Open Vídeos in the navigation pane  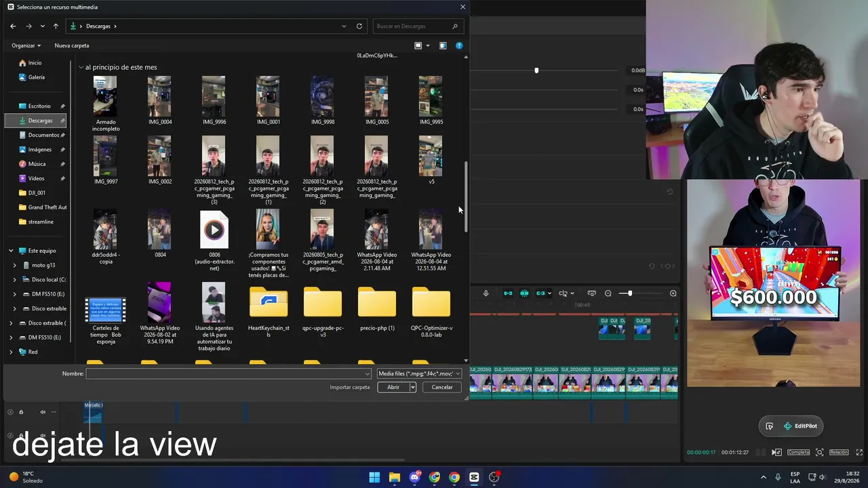click(35, 178)
